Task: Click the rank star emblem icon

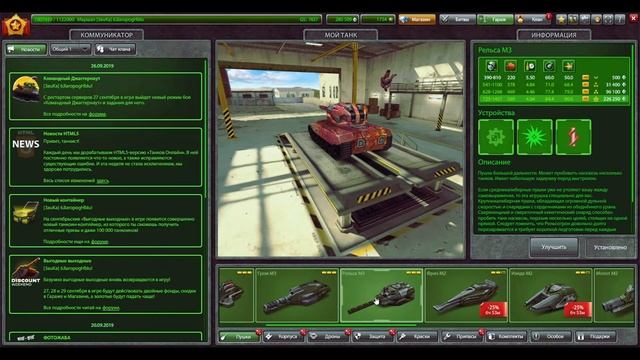Action: pos(16,26)
